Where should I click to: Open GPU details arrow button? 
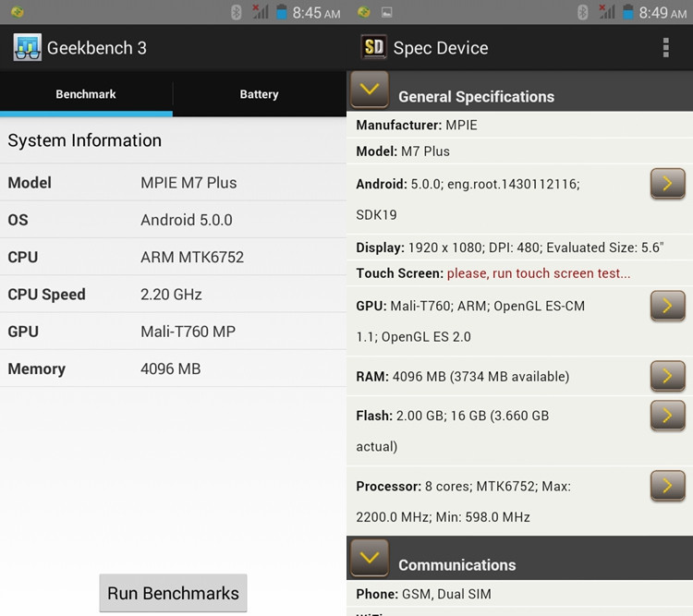(x=667, y=305)
